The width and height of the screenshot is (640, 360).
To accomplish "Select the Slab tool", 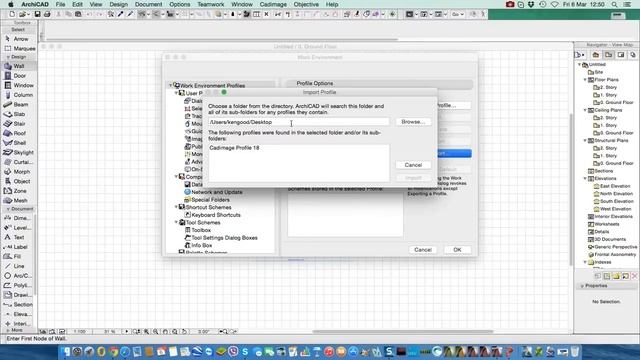I will (17, 114).
